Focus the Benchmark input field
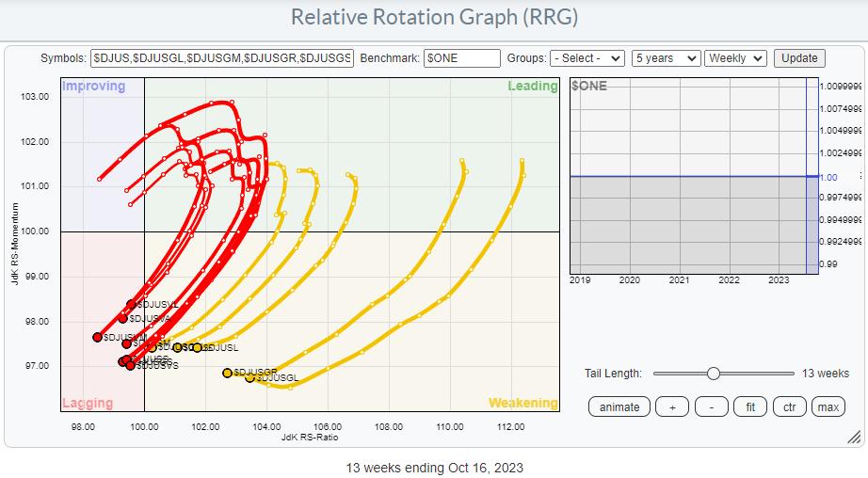Screen dimensions: 868x478 tap(461, 58)
